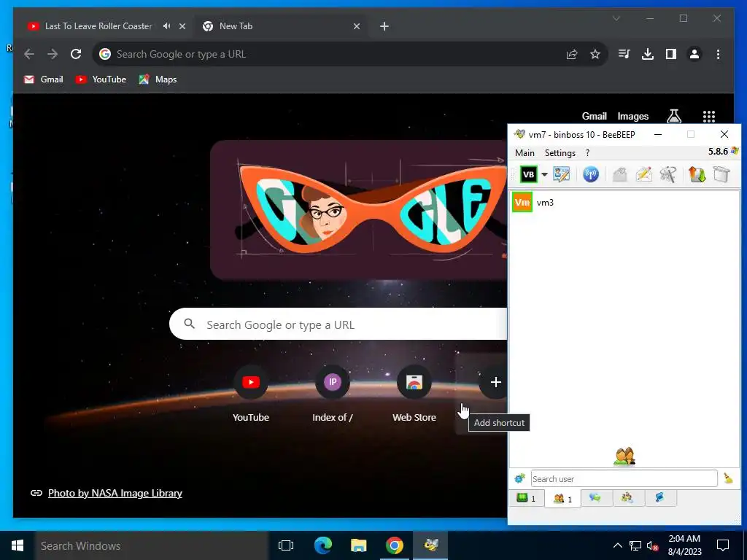
Task: Open File Explorer from taskbar
Action: (x=358, y=545)
